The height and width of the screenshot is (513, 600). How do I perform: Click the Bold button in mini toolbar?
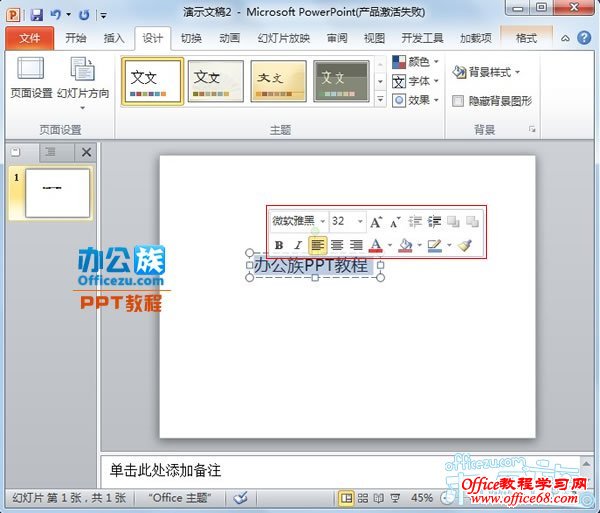279,245
